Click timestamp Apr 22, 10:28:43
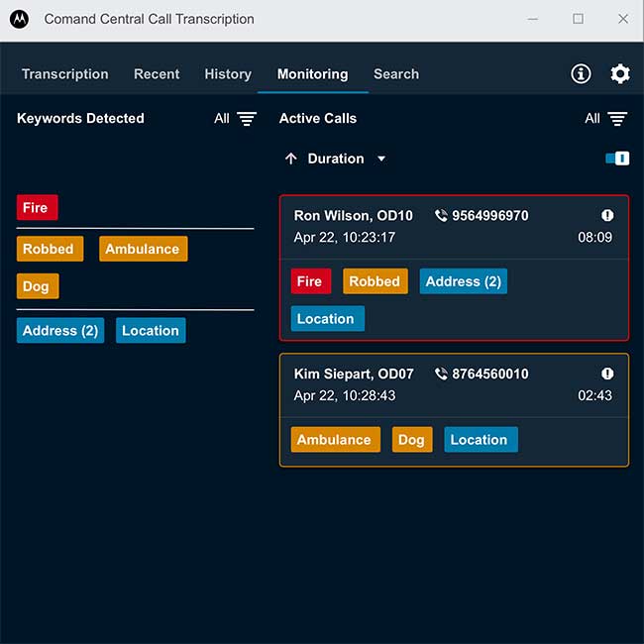 click(x=345, y=395)
